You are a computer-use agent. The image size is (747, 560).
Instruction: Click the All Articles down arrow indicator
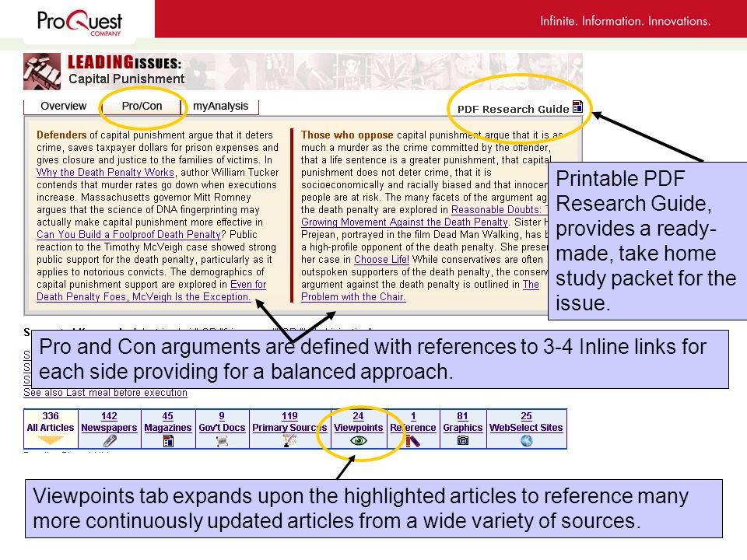point(50,440)
